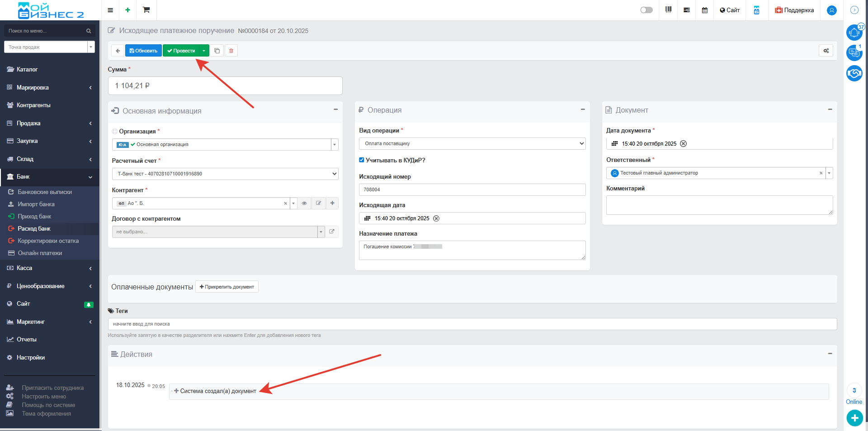Viewport: 868px width, 431px height.
Task: Open the Вид операции dropdown
Action: (x=472, y=143)
